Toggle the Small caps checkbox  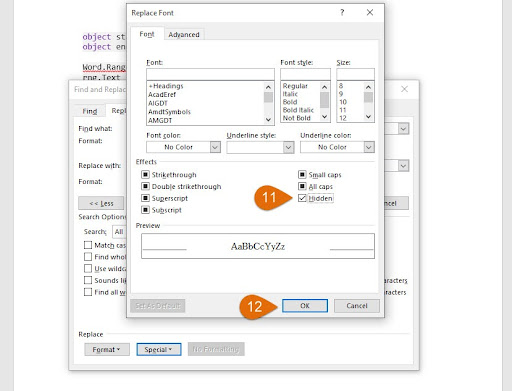(x=302, y=174)
